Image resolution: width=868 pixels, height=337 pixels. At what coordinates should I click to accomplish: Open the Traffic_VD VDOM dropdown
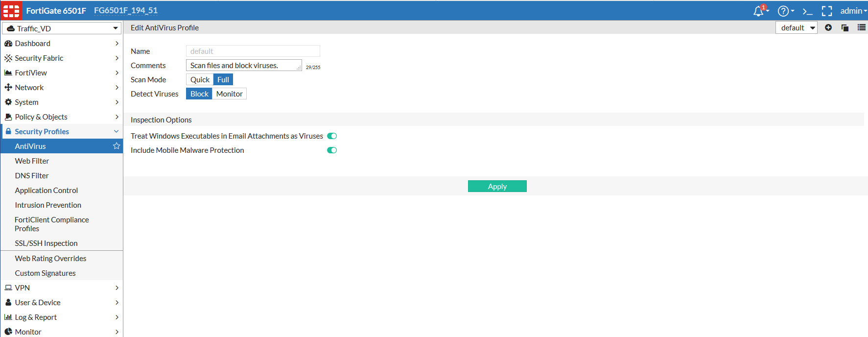click(x=62, y=28)
